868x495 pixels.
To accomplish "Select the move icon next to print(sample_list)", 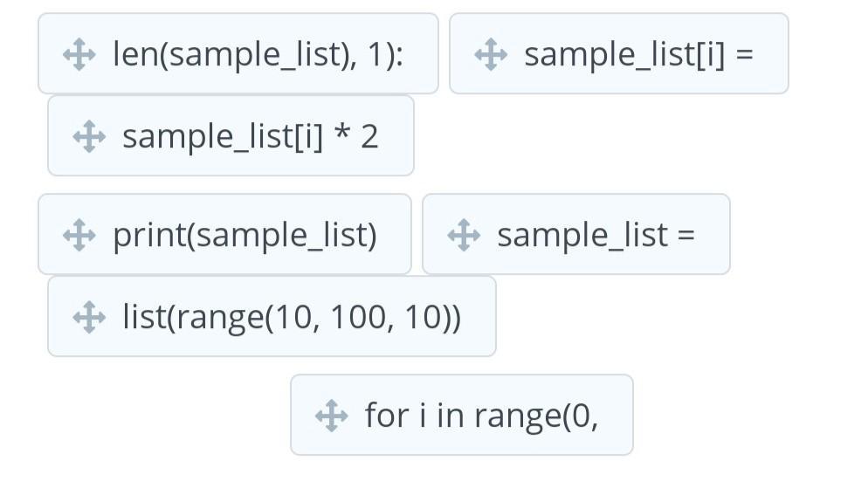I will [x=79, y=235].
